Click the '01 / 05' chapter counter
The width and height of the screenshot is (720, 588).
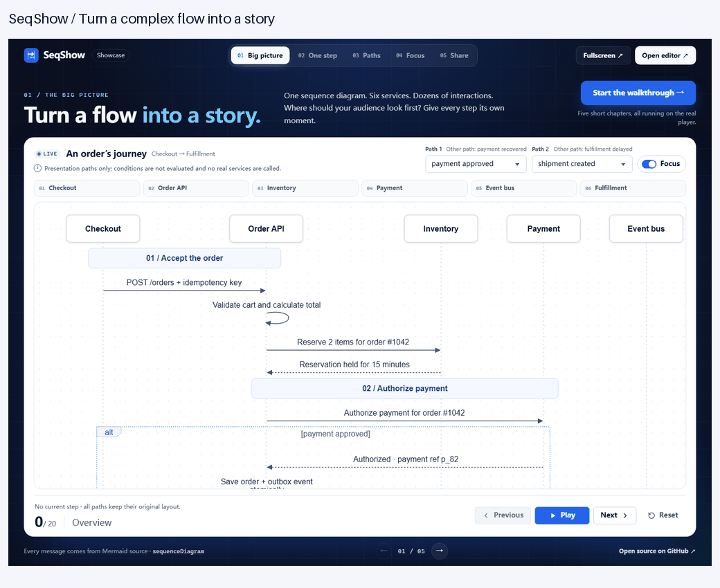[x=411, y=551]
